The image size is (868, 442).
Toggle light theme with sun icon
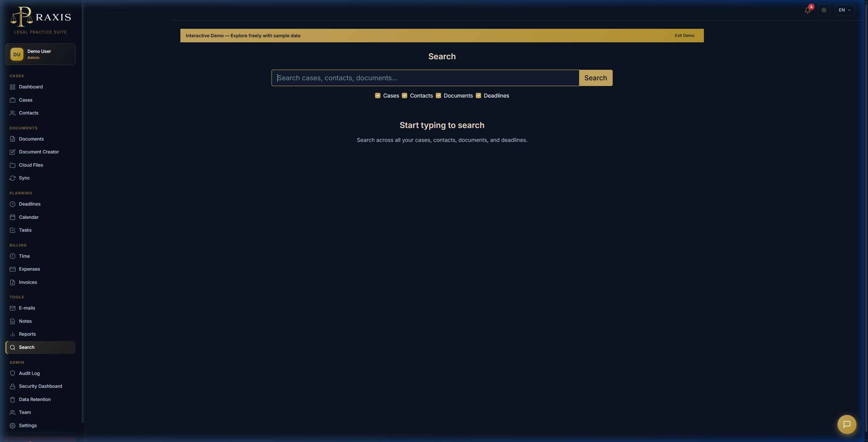tap(824, 10)
